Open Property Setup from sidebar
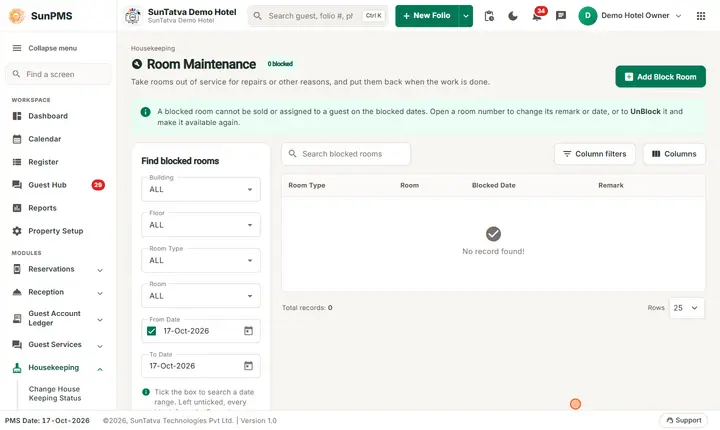720x430 pixels. click(58, 231)
